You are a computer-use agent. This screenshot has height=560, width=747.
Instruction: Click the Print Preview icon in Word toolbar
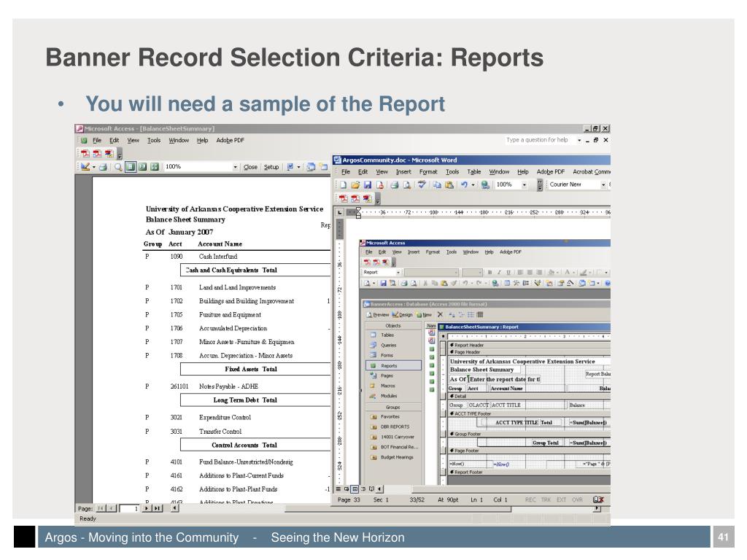tap(406, 184)
